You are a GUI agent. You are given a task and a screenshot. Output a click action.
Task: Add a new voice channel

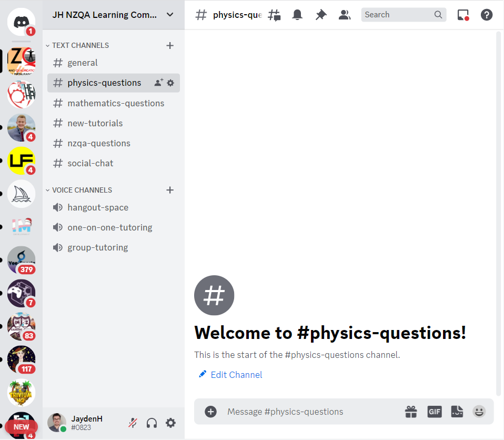click(170, 190)
